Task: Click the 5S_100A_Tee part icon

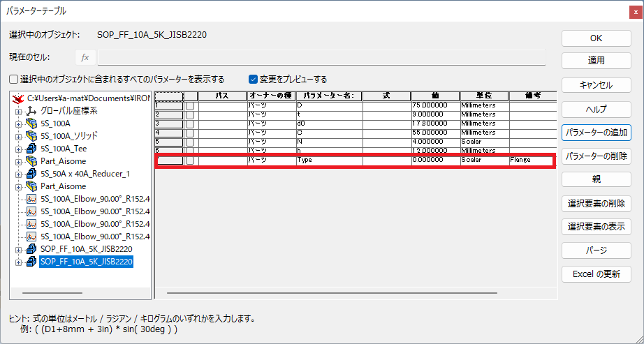Action: (31, 149)
